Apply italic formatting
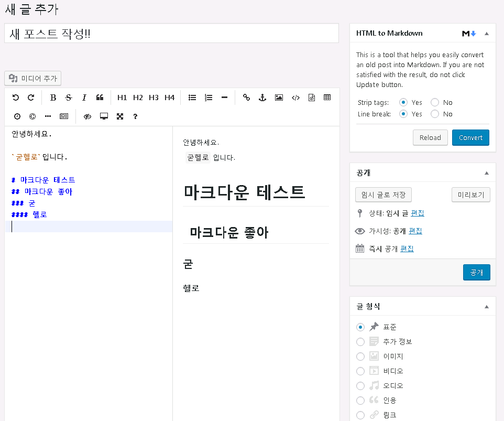Image resolution: width=504 pixels, height=421 pixels. pyautogui.click(x=84, y=98)
